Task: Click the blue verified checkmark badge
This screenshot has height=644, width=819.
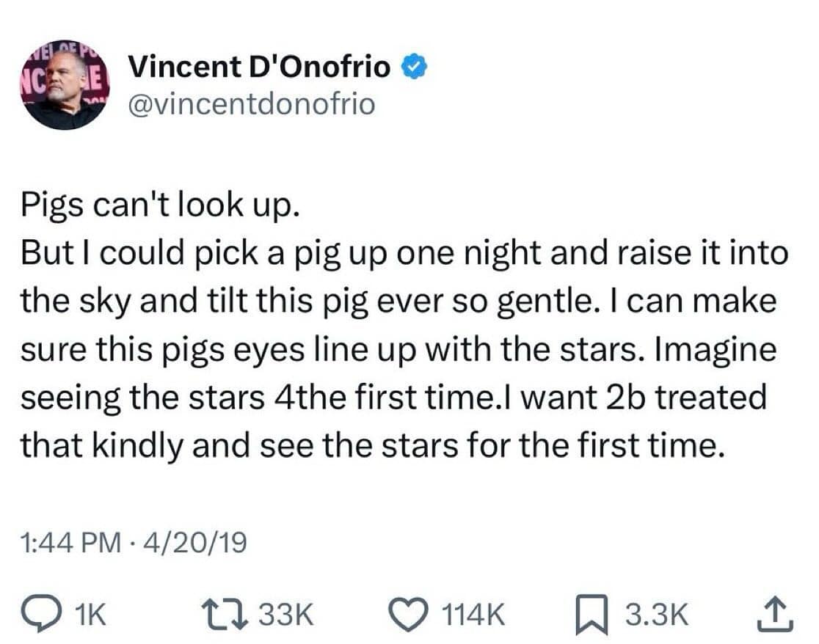Action: click(412, 68)
